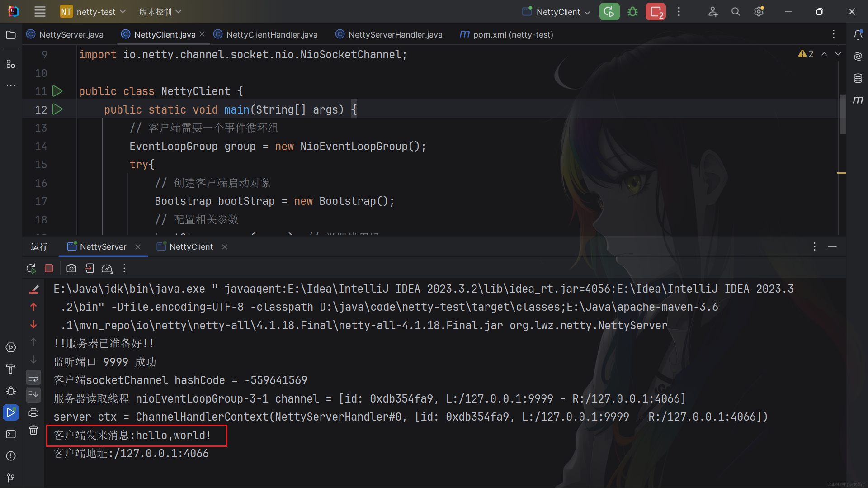Click the console edit/clear pencil icon
Screen dimensions: 868x488
tap(33, 289)
